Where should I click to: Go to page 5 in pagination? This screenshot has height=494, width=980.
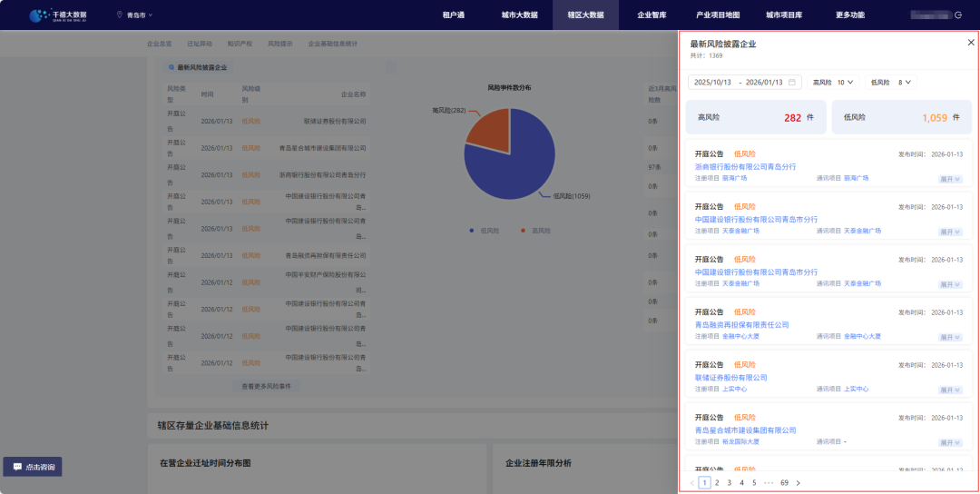[754, 483]
